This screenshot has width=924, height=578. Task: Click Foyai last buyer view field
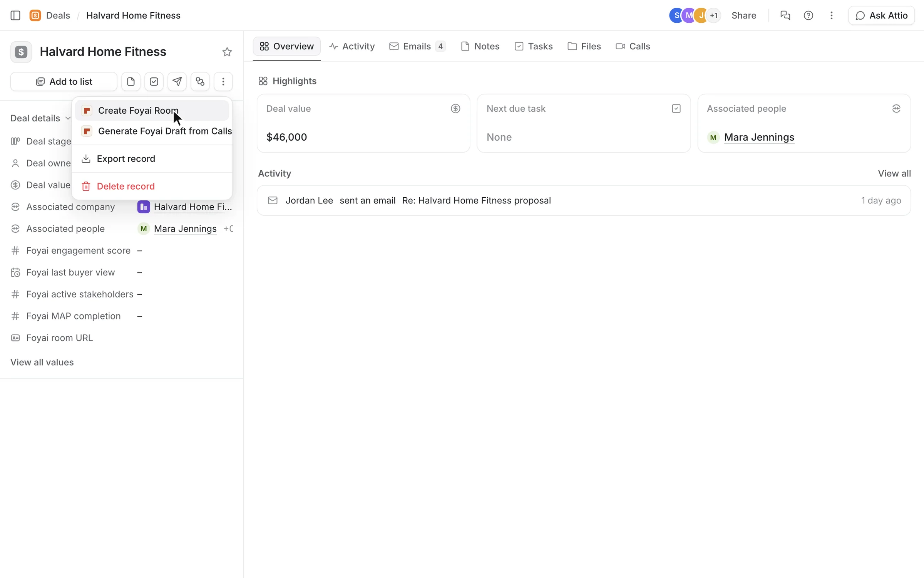coord(121,272)
